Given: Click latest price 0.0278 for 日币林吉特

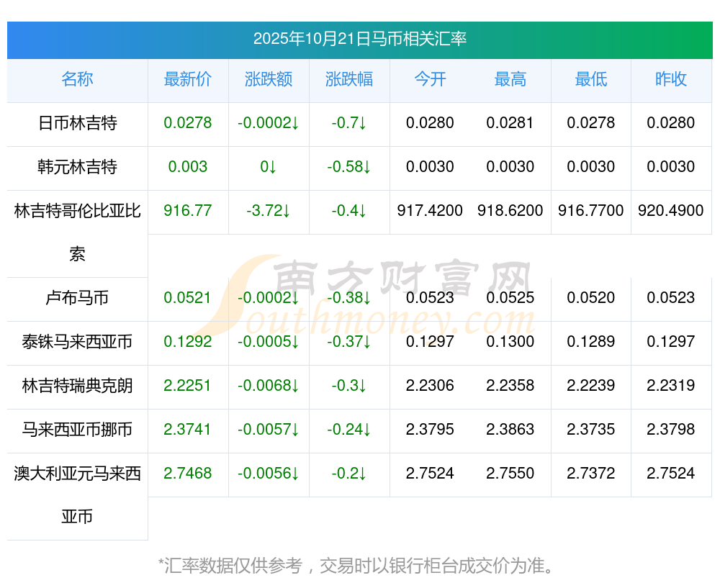Looking at the screenshot, I should click(188, 123).
